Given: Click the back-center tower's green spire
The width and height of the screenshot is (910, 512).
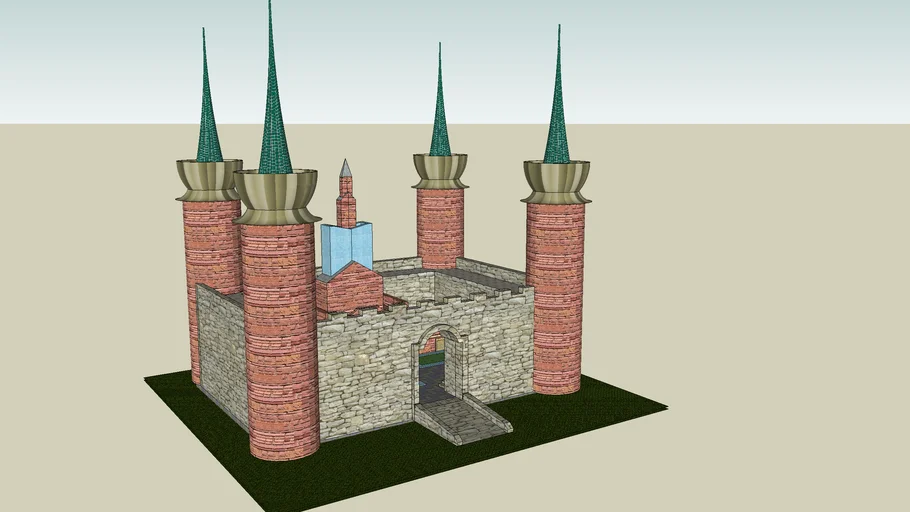Looking at the screenshot, I should (x=440, y=115).
